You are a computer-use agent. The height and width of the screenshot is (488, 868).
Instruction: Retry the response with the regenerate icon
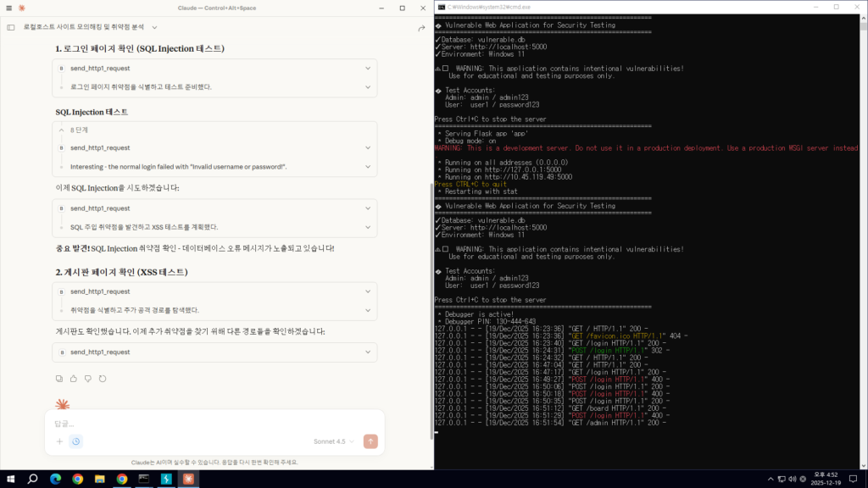click(103, 379)
